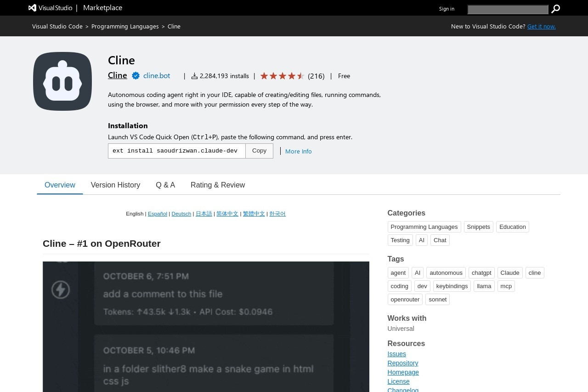Click the openrouter tag
This screenshot has height=392, width=588.
coord(405,300)
